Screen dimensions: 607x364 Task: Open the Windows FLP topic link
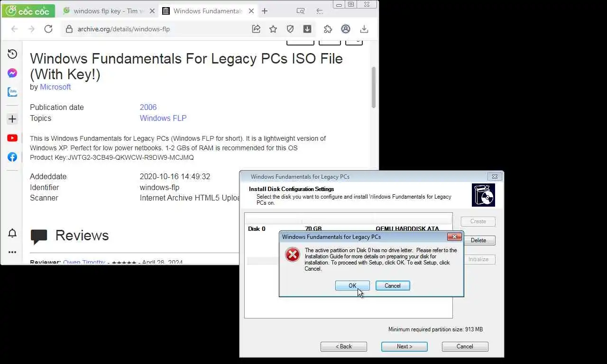tap(163, 118)
